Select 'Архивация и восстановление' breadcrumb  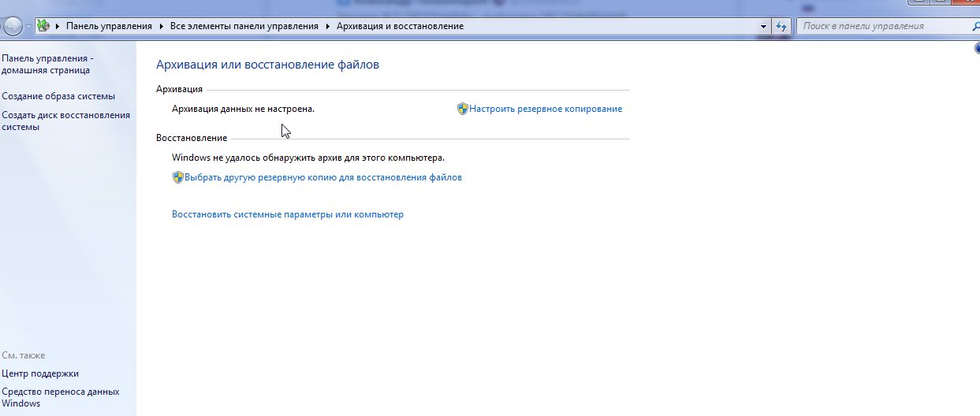400,26
